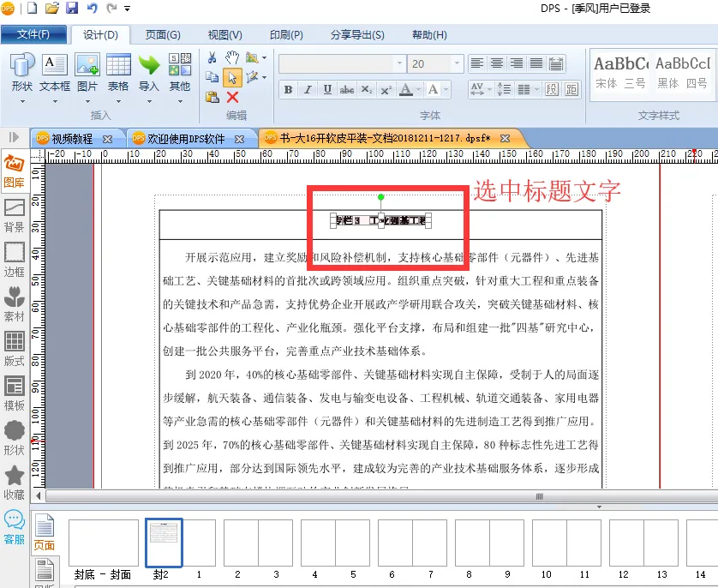Open 客服 customer service chat
The image size is (718, 588).
point(15,525)
